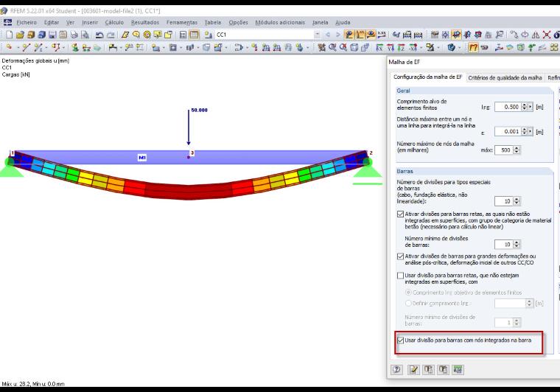Image resolution: width=560 pixels, height=392 pixels.
Task: Click the save-as-default icon in dialog
Action: pyautogui.click(x=443, y=370)
